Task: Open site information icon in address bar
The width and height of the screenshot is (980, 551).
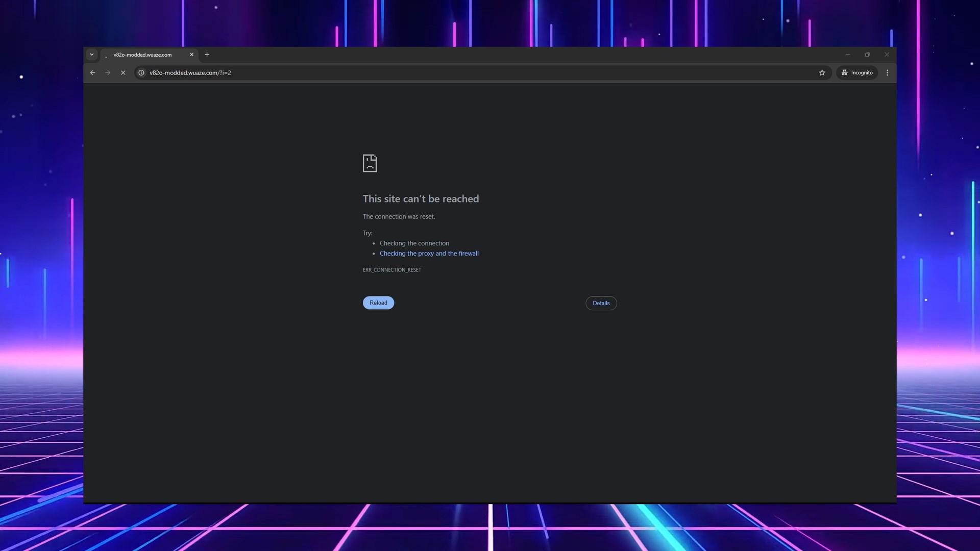Action: 141,72
